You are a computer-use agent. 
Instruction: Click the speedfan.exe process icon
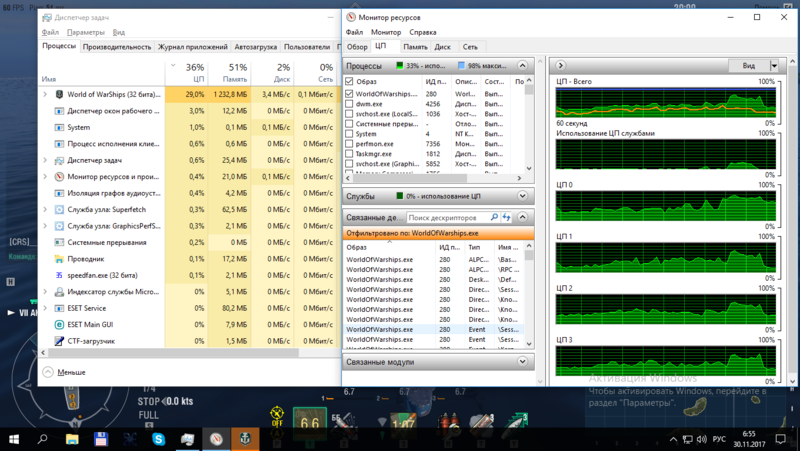[59, 275]
